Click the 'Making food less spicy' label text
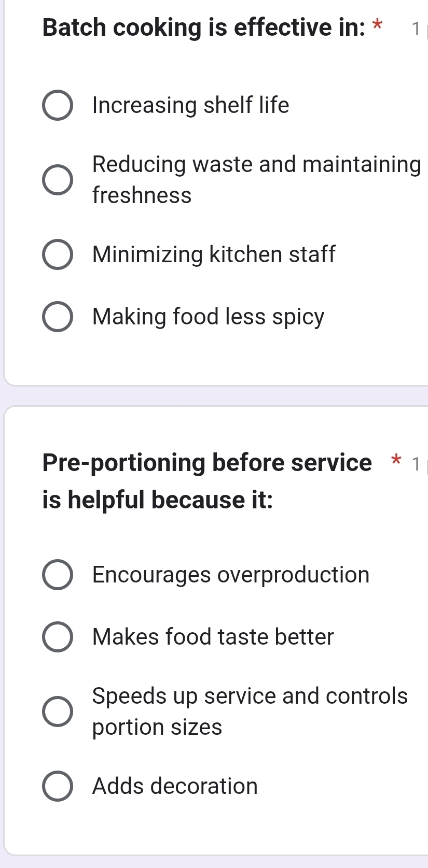This screenshot has width=428, height=868. point(208,317)
